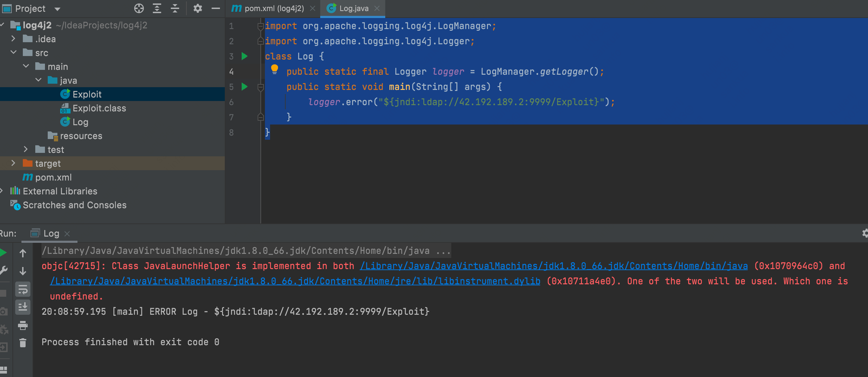Click Expand All icon in Project toolbar
Screen dimensions: 868x377
click(157, 8)
